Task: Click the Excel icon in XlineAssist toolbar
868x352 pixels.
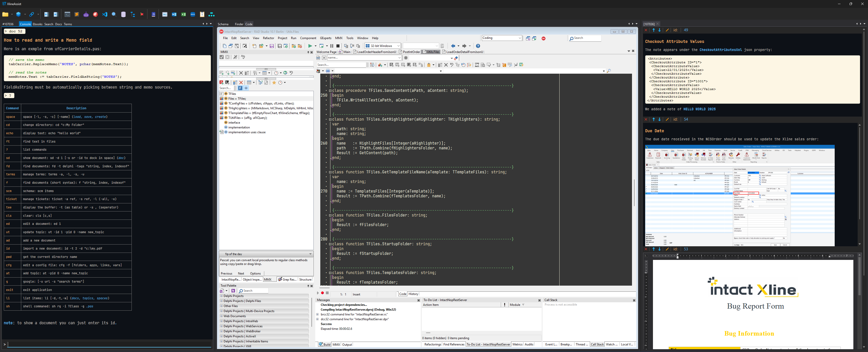Action: pos(183,14)
